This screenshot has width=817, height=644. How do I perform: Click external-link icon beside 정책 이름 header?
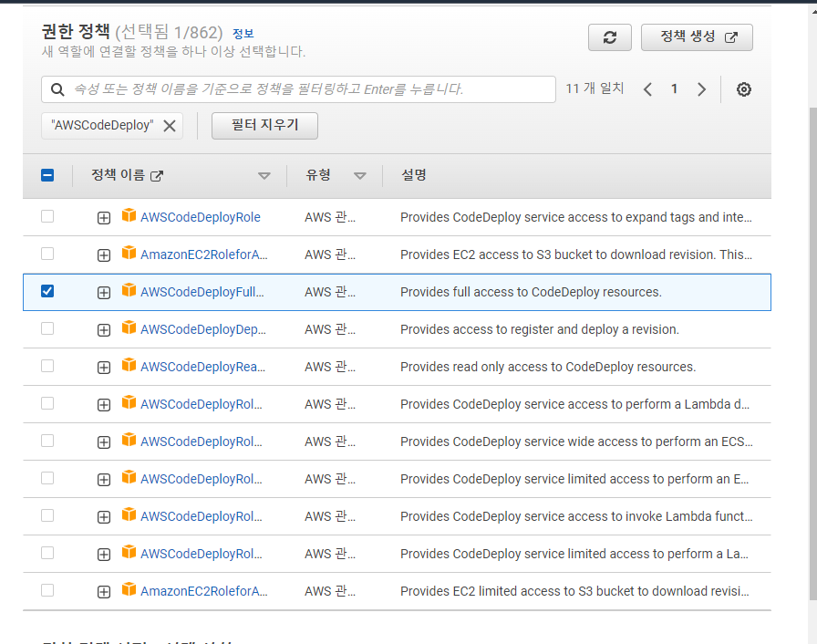(156, 176)
